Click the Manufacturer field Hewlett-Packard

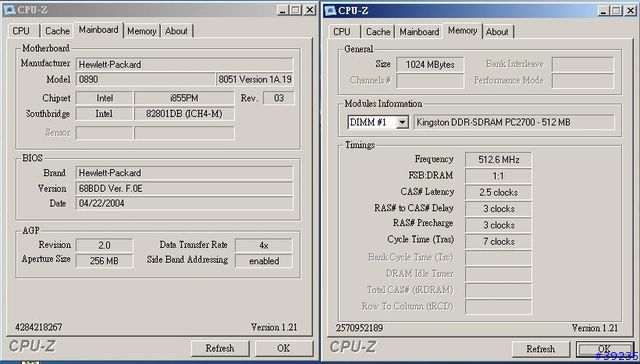[184, 64]
